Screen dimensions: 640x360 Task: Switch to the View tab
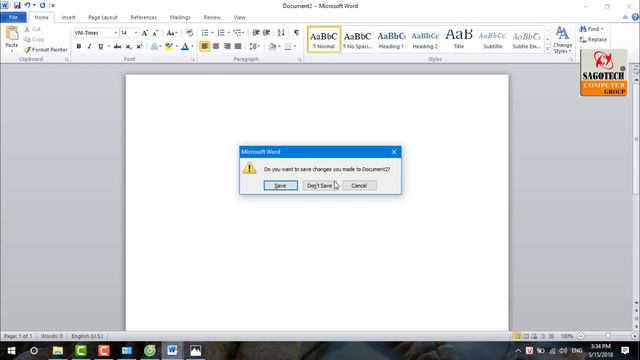[x=240, y=18]
